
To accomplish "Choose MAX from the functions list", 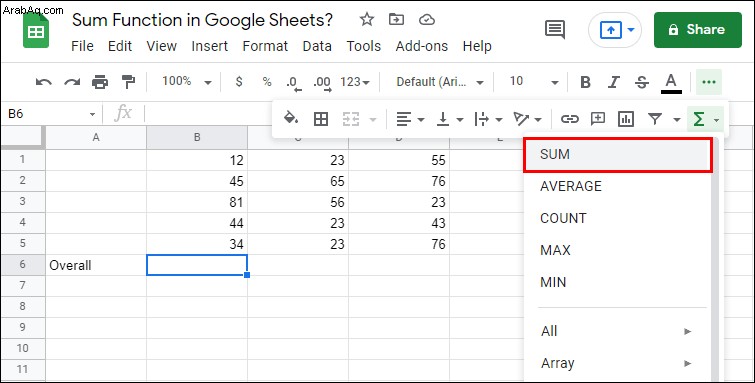I will (617, 250).
